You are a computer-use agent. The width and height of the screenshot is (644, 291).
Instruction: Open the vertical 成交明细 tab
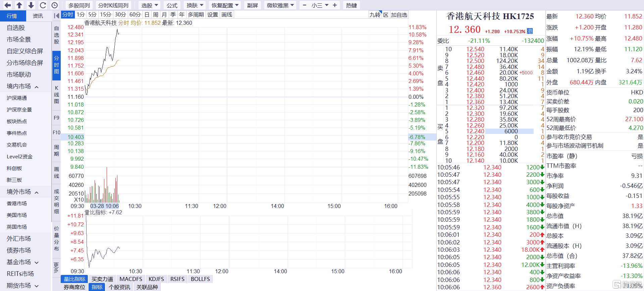[x=56, y=201]
